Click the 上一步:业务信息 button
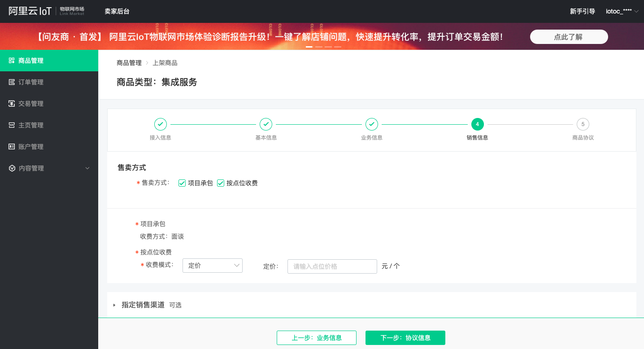Screen dimensions: 644x349 point(317,338)
